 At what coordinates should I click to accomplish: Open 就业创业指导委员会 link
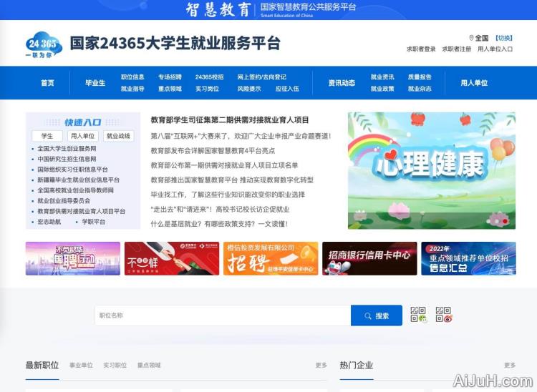(x=64, y=201)
